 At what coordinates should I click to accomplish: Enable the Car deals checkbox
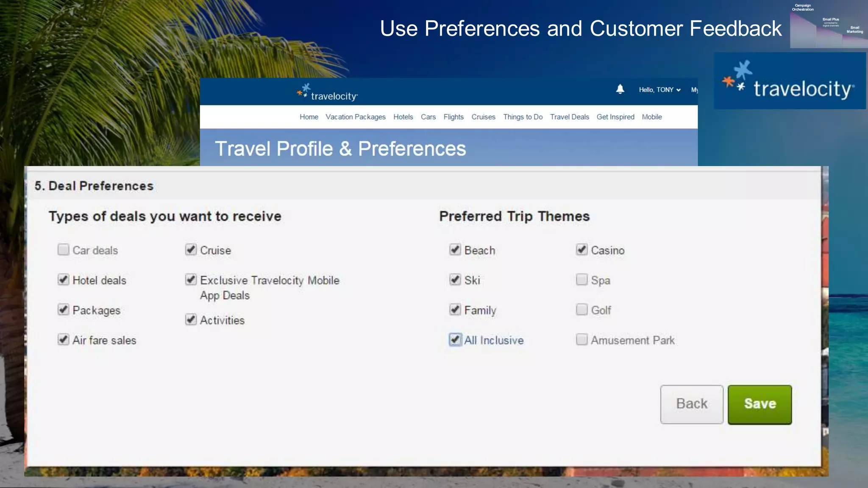pos(64,250)
